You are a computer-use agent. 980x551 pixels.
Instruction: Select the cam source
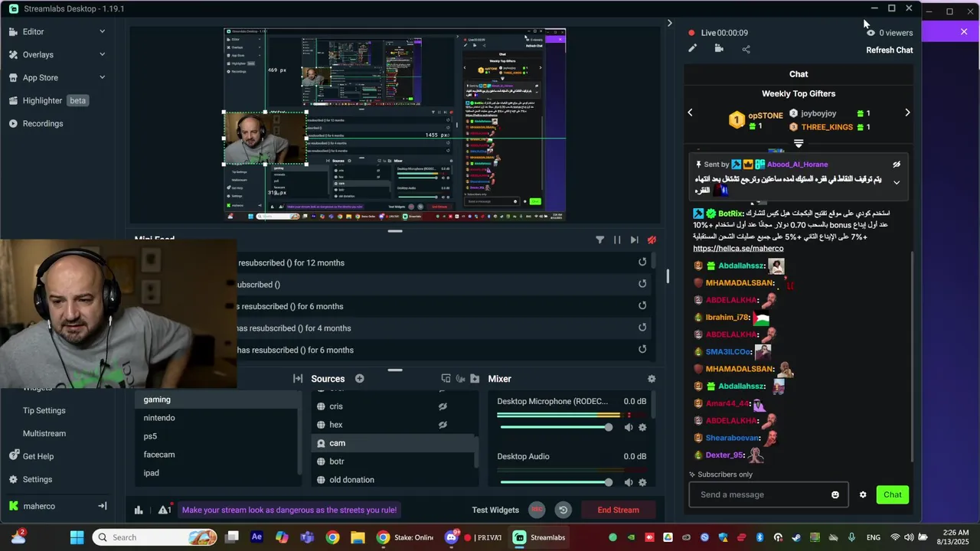(x=394, y=443)
